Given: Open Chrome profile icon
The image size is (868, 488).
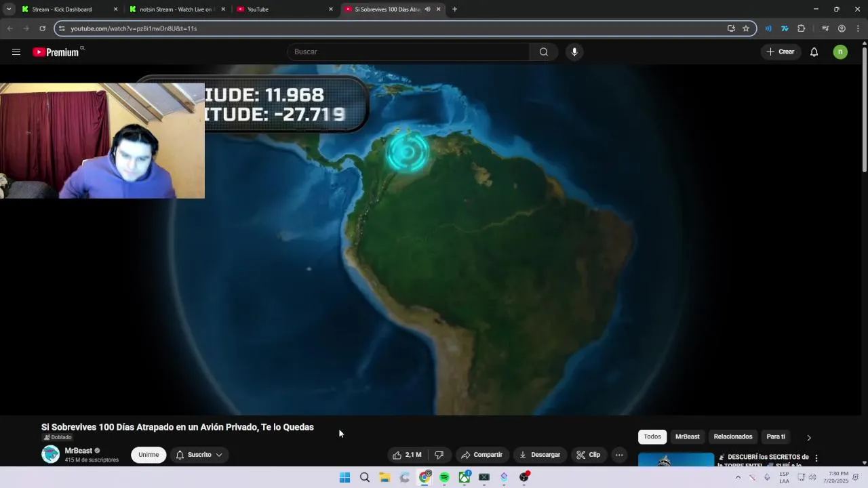Looking at the screenshot, I should [842, 28].
